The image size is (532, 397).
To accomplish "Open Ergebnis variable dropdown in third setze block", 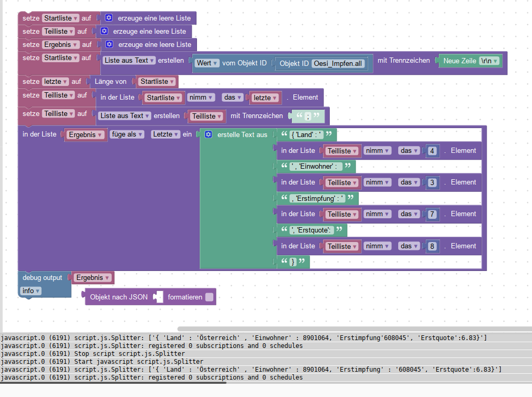I will (x=61, y=44).
